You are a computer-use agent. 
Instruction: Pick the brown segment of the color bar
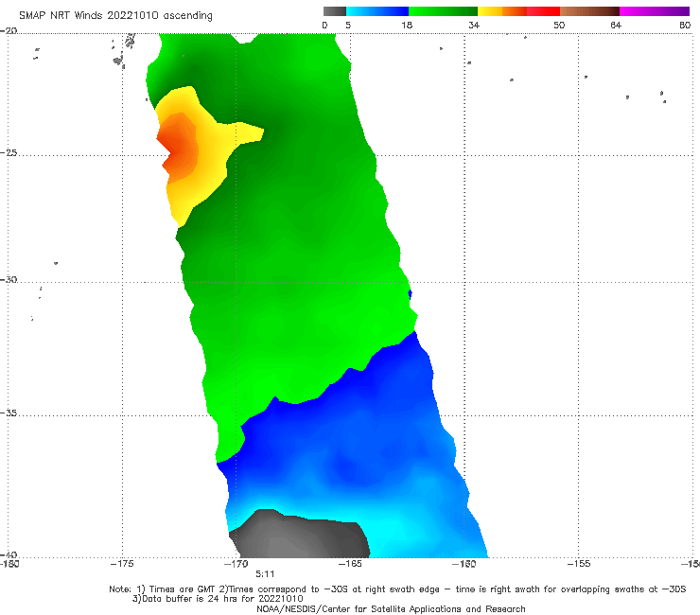coord(589,11)
